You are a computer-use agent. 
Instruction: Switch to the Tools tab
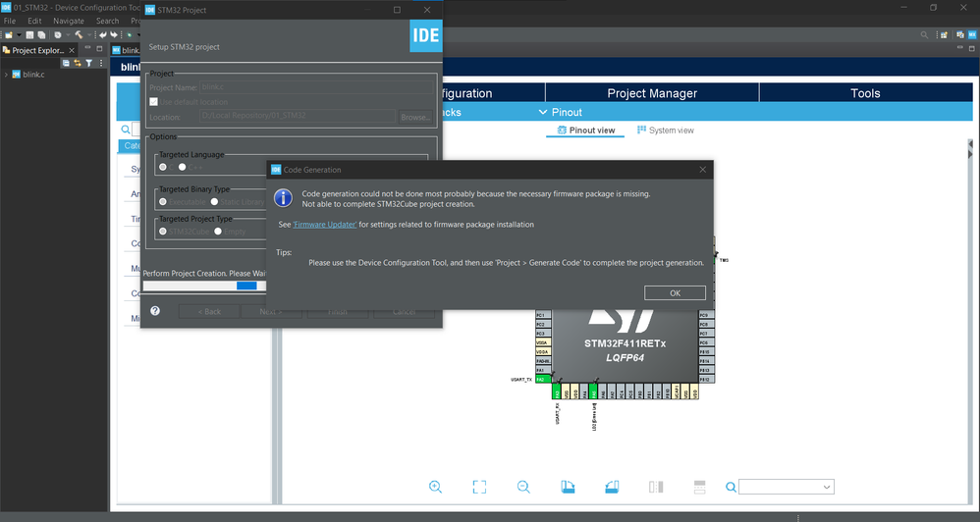pyautogui.click(x=866, y=93)
